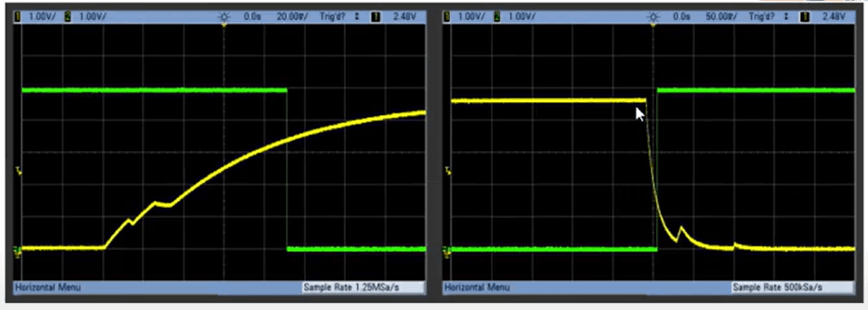Select the 50.00 time per division readout
The image size is (868, 310).
pos(721,17)
